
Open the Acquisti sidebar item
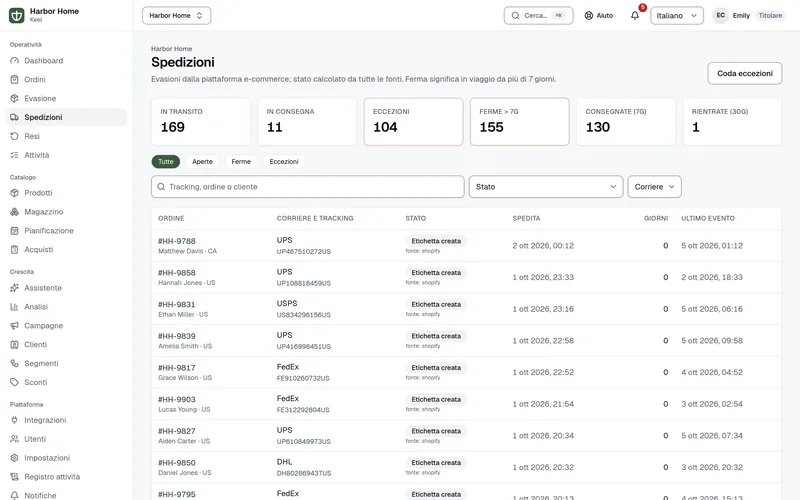(x=66, y=249)
